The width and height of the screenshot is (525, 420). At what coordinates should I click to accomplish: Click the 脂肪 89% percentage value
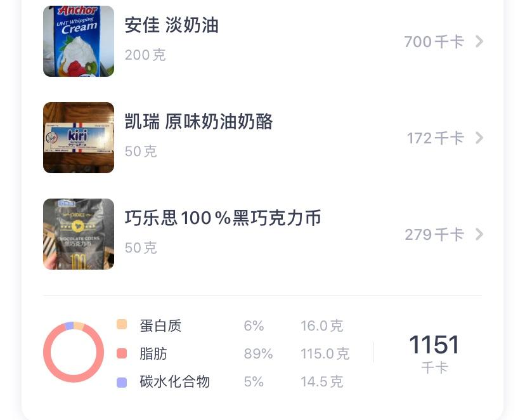(x=258, y=353)
